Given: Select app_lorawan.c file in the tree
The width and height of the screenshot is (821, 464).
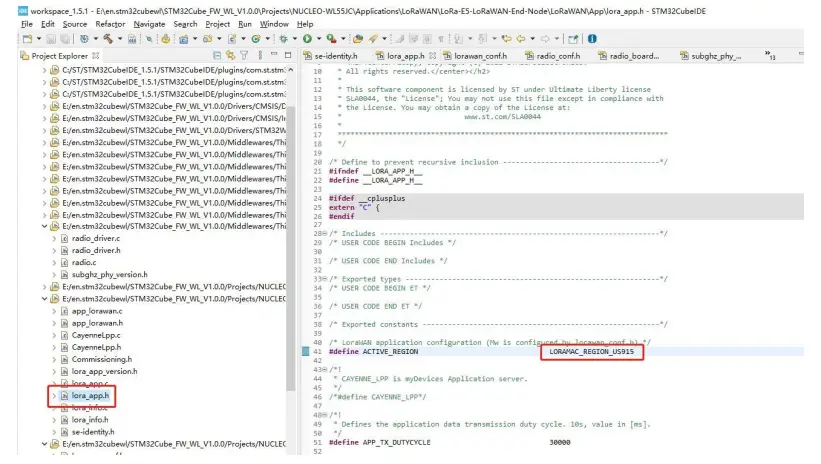Looking at the screenshot, I should [x=97, y=311].
